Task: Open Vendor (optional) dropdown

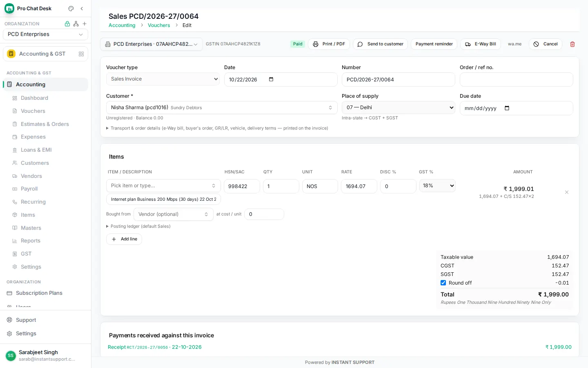Action: click(x=174, y=214)
